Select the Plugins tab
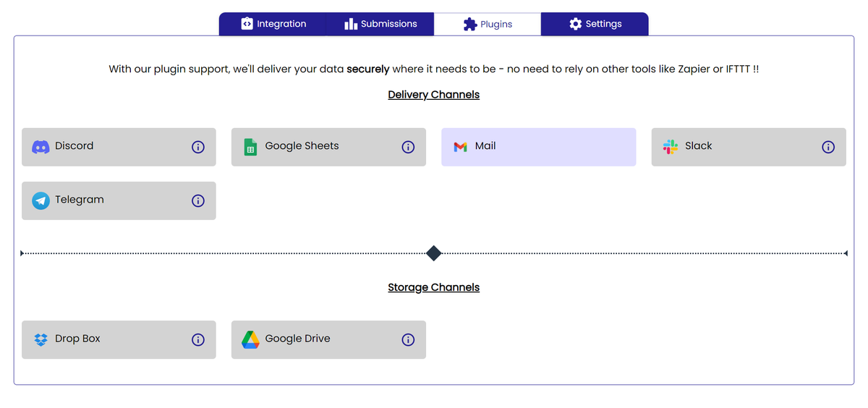Viewport: 868px width, 408px height. [488, 24]
